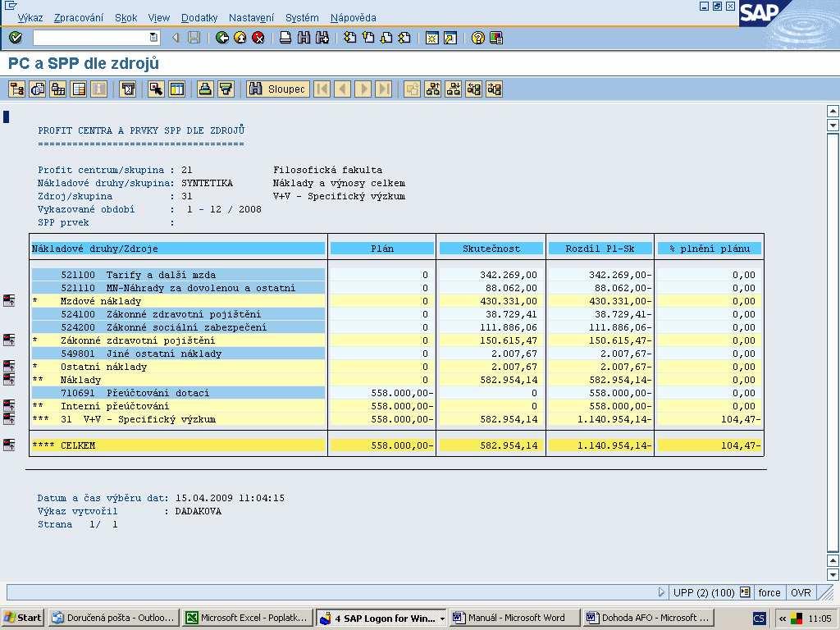Click the report info globe icon

(x=37, y=89)
